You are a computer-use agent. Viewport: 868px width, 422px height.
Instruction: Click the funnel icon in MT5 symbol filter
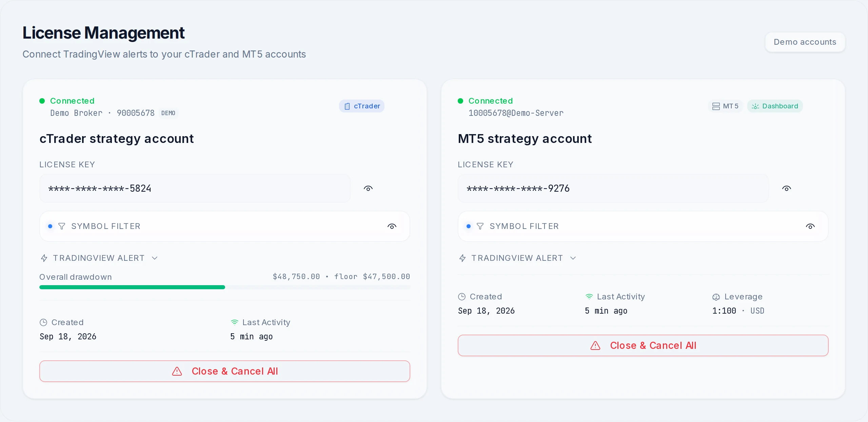tap(480, 226)
